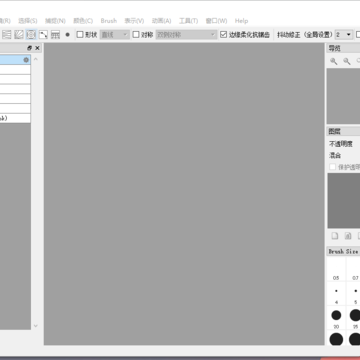Enable the 形状 checkbox

pyautogui.click(x=80, y=35)
